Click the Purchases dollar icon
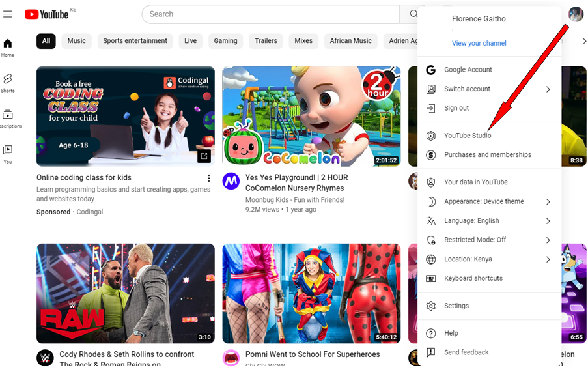The width and height of the screenshot is (588, 372). point(431,155)
